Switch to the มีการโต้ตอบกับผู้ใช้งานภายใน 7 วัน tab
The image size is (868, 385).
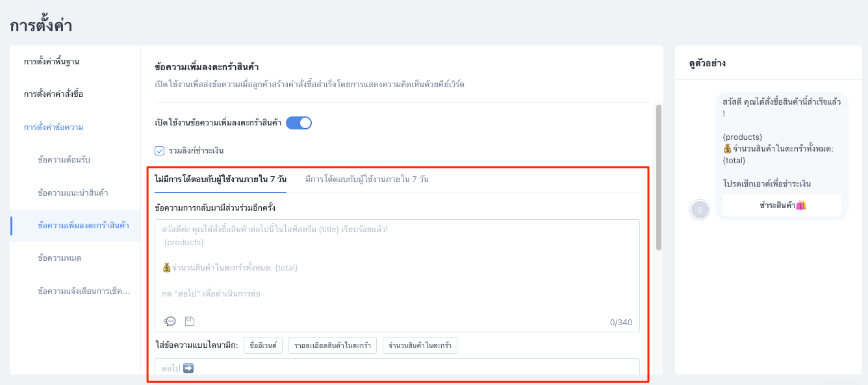click(x=366, y=179)
